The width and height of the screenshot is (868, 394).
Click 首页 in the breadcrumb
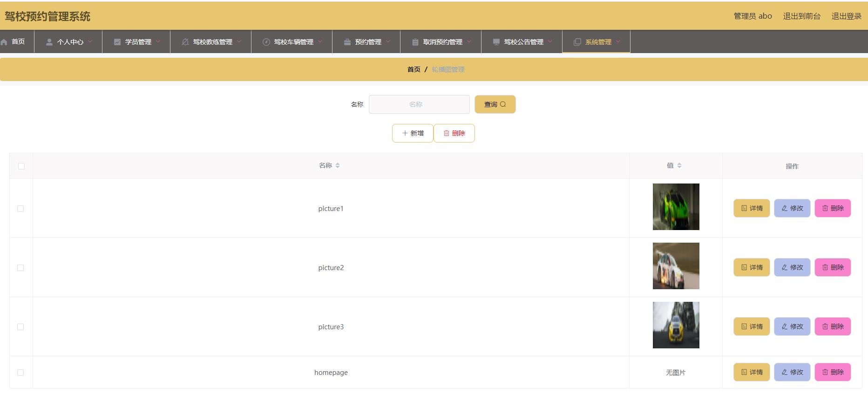click(x=414, y=69)
